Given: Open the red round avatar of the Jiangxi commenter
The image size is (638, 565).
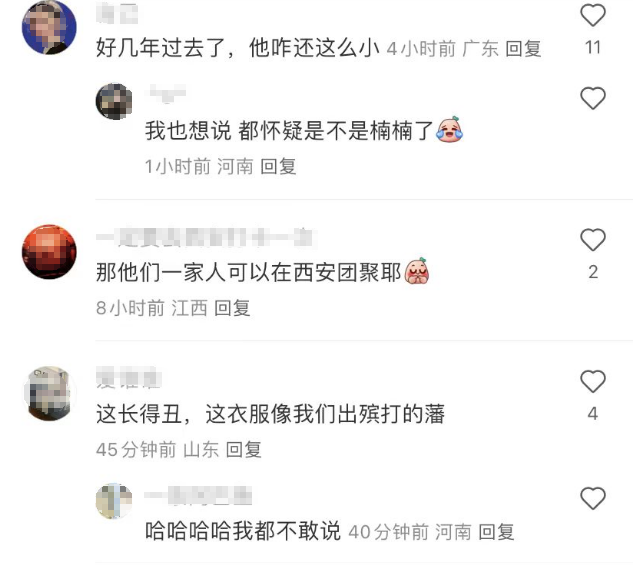Looking at the screenshot, I should coord(49,252).
